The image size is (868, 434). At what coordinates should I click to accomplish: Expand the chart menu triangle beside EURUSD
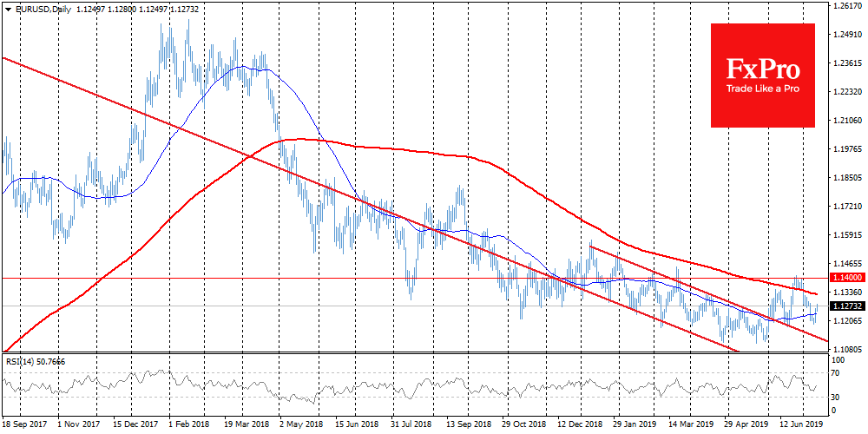pos(7,10)
